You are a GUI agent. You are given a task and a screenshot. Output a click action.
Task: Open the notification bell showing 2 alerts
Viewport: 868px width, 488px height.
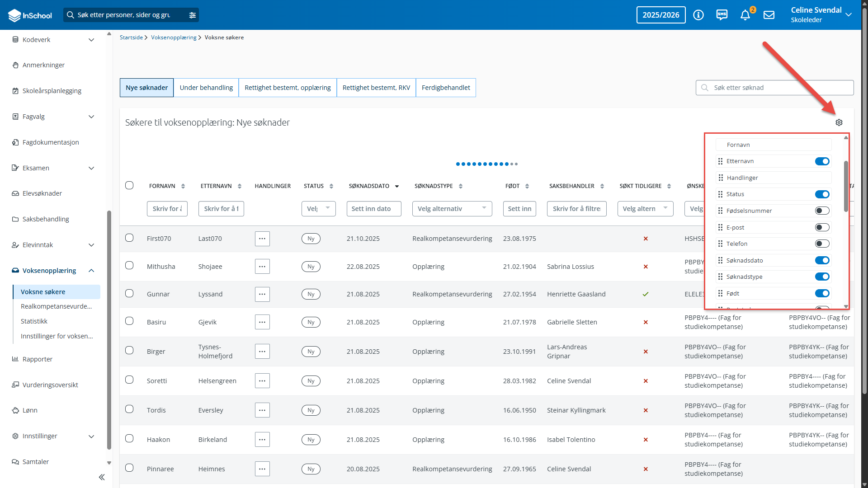pyautogui.click(x=745, y=14)
